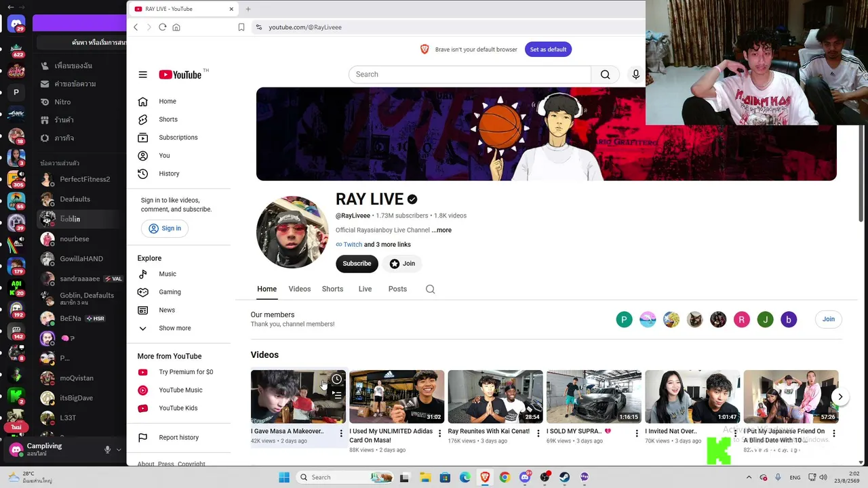
Task: Select the Home channel tab
Action: [267, 289]
